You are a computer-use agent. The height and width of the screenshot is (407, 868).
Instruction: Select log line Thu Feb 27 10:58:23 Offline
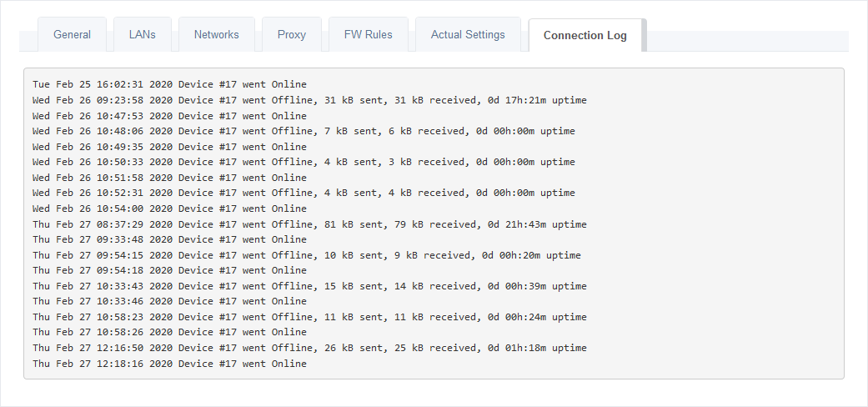pyautogui.click(x=309, y=317)
